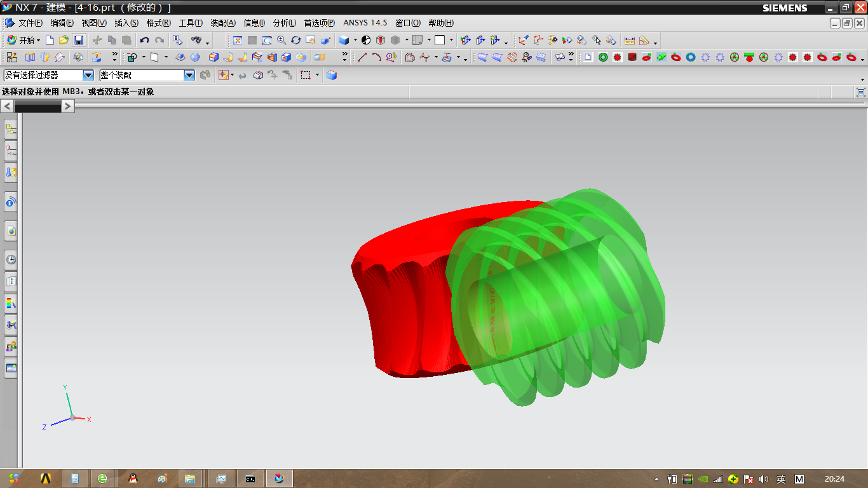Image resolution: width=868 pixels, height=488 pixels.
Task: Toggle the sketch icon in feature toolbar
Action: [12, 57]
